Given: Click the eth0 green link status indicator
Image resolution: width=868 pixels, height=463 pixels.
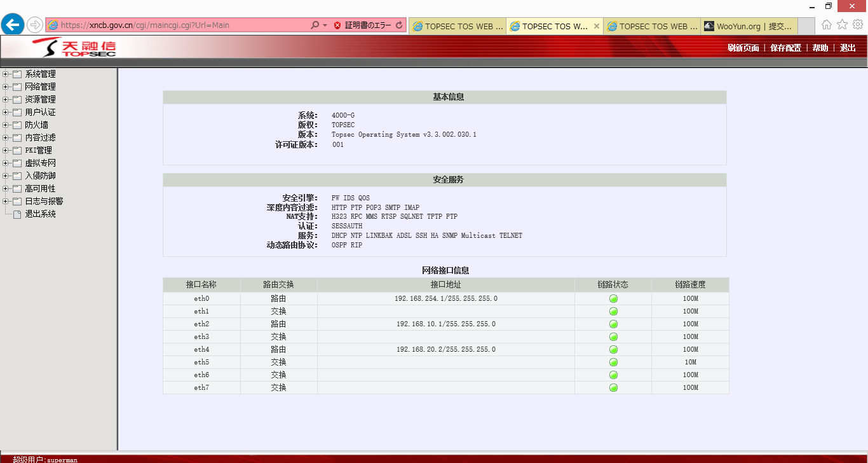Looking at the screenshot, I should click(613, 299).
